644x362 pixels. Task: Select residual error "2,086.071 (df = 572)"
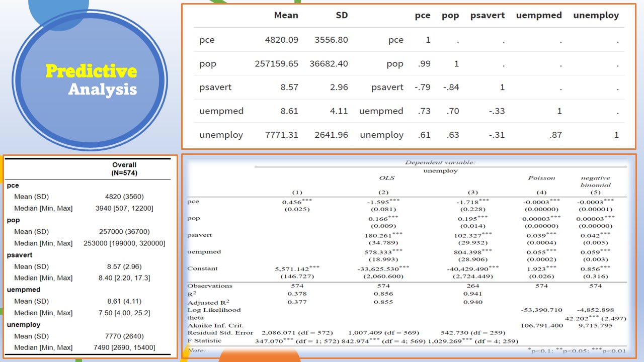click(297, 333)
